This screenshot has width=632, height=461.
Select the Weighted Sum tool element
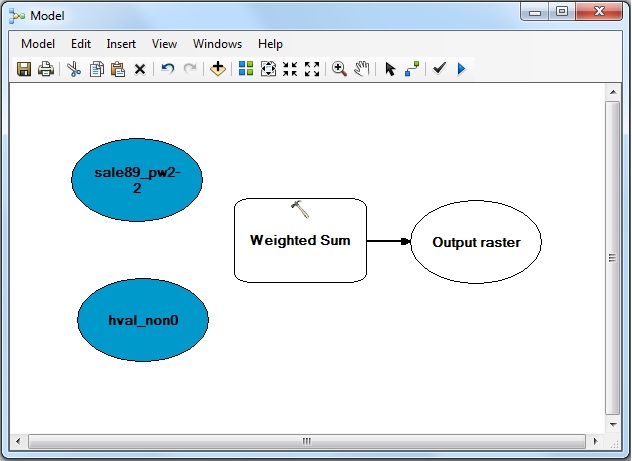coord(300,241)
